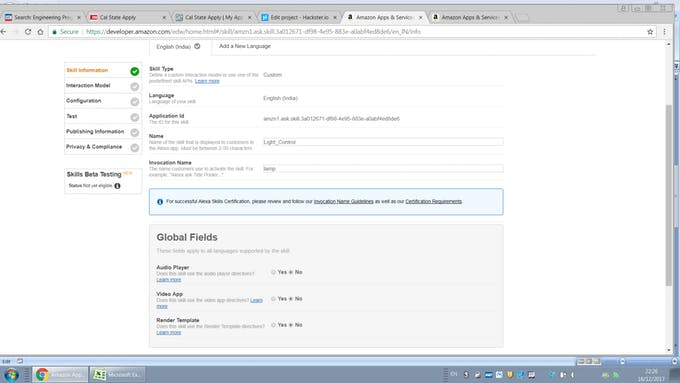Open the Configuration section
680x383 pixels.
pyautogui.click(x=84, y=101)
